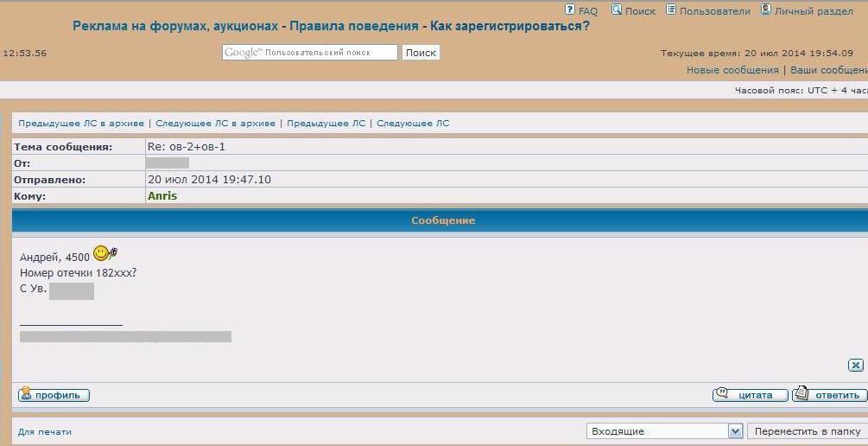Viewport: 868px width, 446px height.
Task: Open the sender's профиль button
Action: [x=54, y=395]
